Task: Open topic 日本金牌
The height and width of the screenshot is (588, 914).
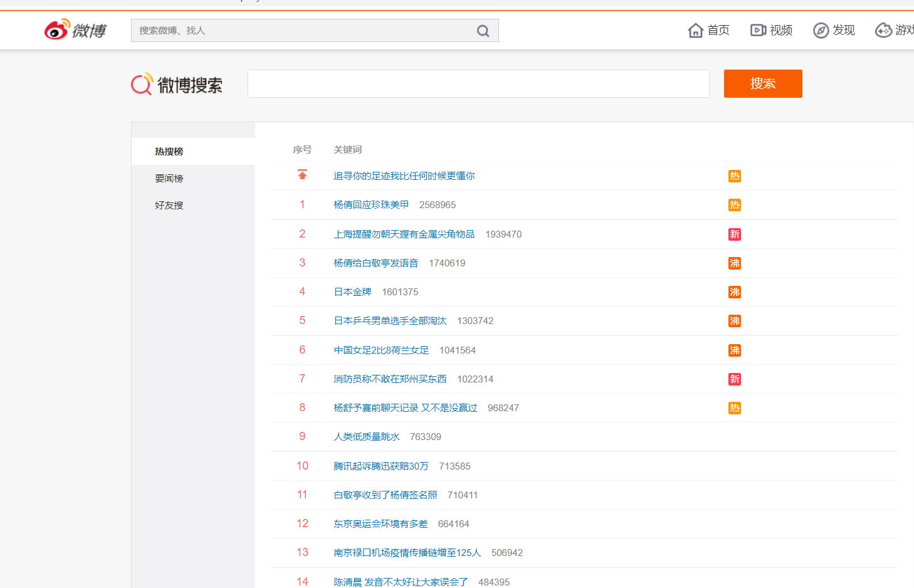Action: pos(352,292)
